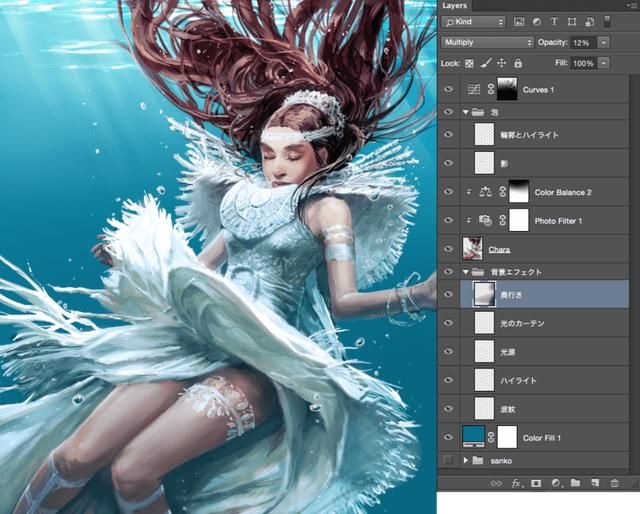Click the blue Color Fill 1 swatch

(473, 436)
